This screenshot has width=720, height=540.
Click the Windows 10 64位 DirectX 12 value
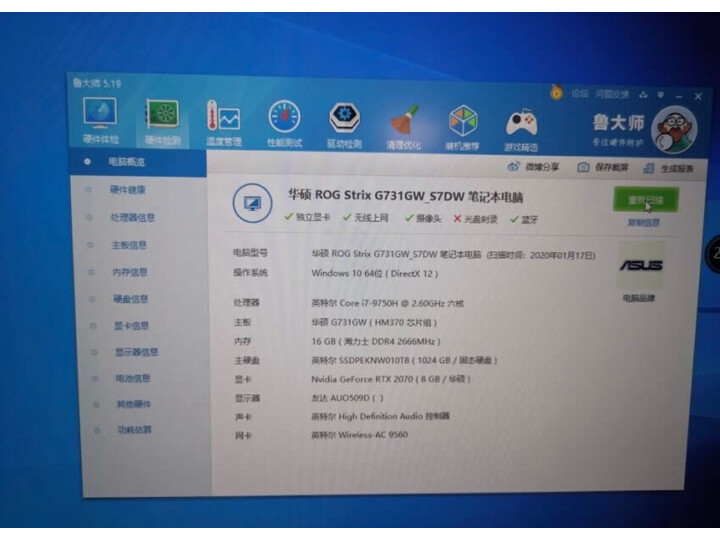pos(375,273)
